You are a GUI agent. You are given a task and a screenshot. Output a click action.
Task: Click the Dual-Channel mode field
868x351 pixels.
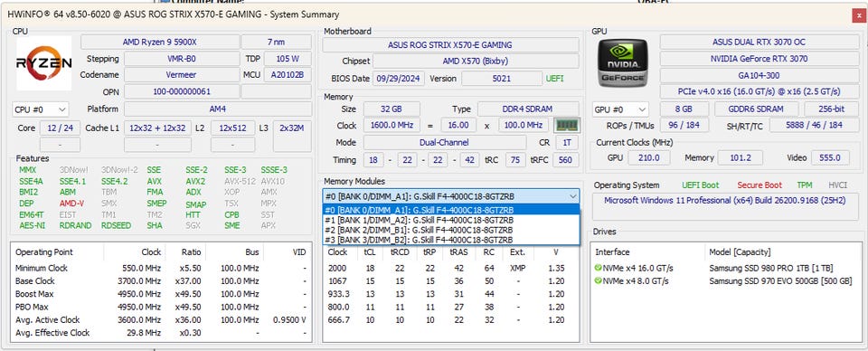point(444,142)
